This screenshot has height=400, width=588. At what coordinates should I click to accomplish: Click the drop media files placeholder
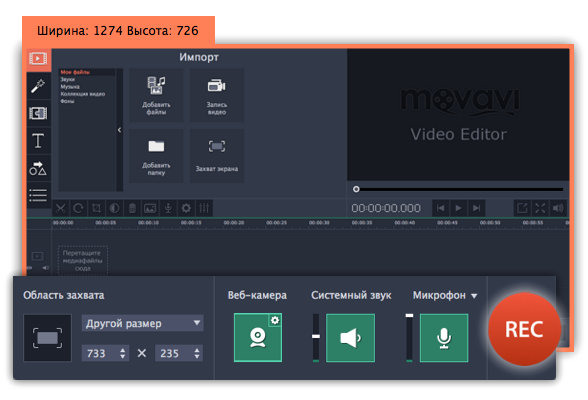82,261
